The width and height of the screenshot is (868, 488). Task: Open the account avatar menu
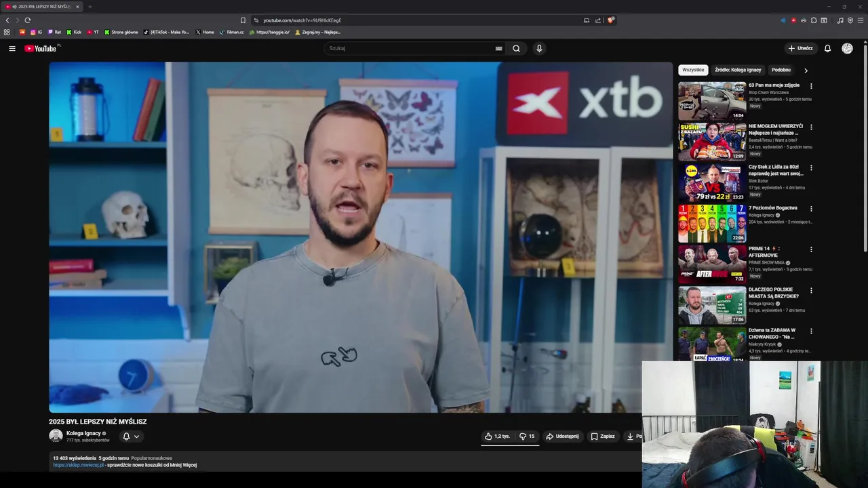847,48
